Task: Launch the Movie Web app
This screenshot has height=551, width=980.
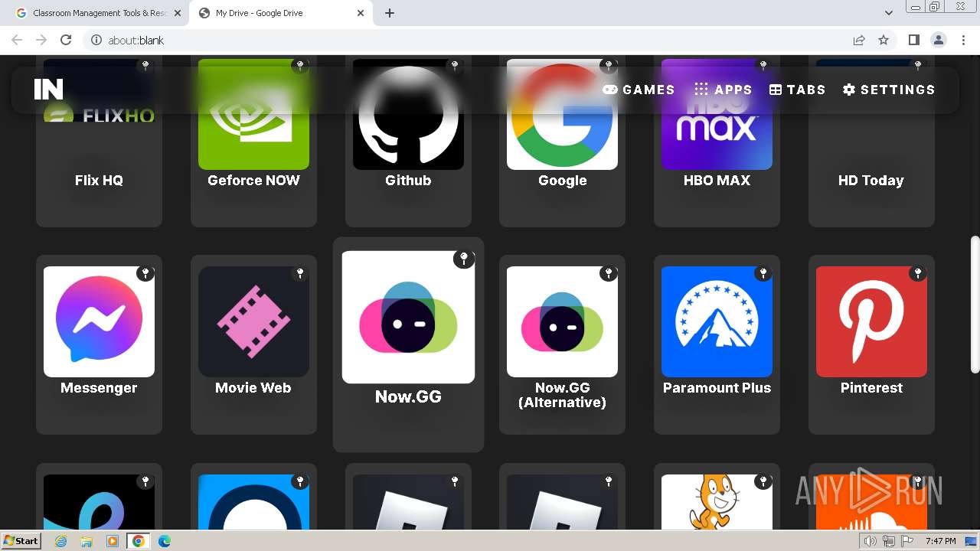Action: click(x=253, y=344)
